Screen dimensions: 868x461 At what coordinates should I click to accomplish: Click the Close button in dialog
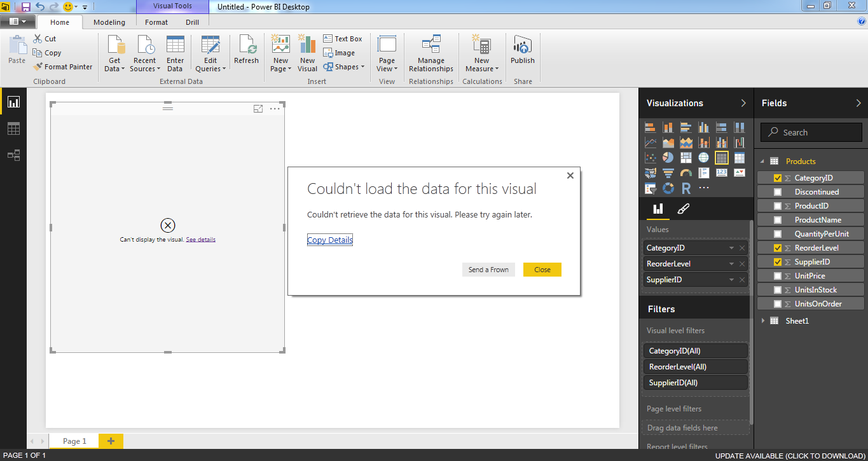tap(542, 270)
